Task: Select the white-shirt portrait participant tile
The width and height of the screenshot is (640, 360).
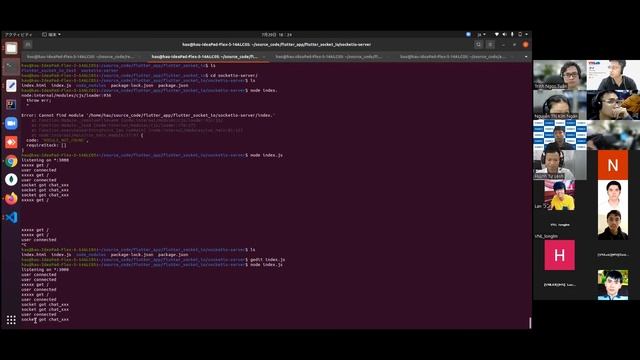Action: click(613, 195)
